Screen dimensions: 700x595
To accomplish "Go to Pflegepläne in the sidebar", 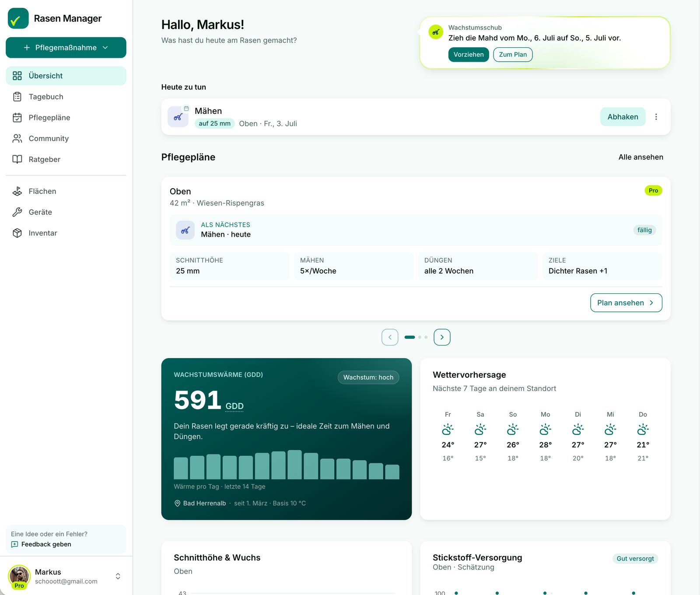I will (66, 118).
